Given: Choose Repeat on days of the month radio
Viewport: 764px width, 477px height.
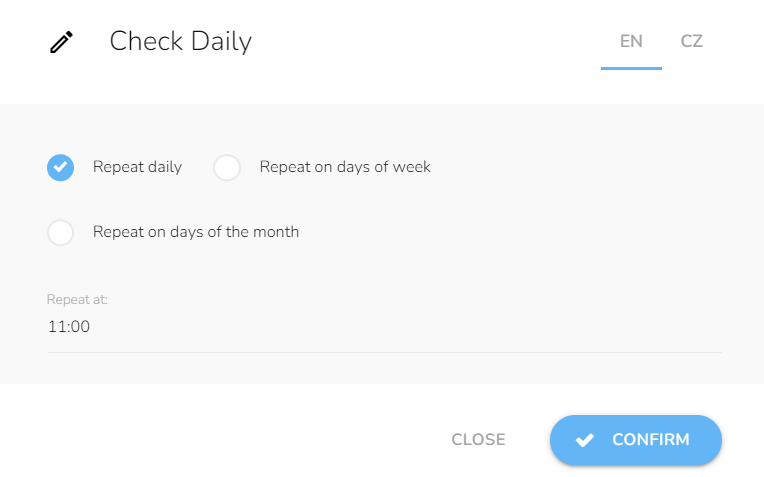Looking at the screenshot, I should (x=60, y=232).
